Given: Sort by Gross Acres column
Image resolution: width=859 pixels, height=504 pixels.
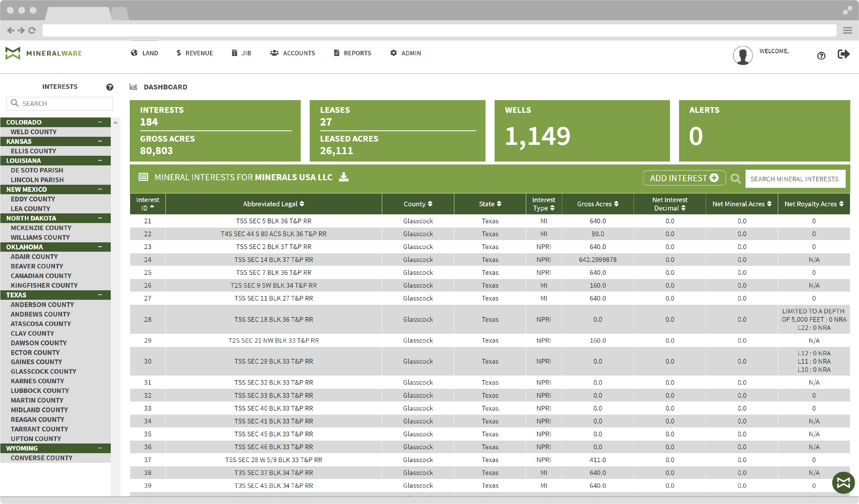Looking at the screenshot, I should (x=598, y=204).
